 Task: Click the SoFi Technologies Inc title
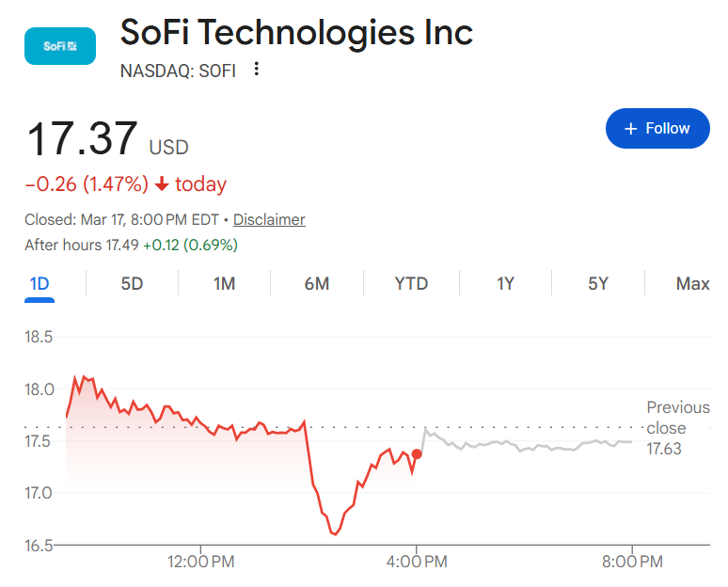[296, 34]
